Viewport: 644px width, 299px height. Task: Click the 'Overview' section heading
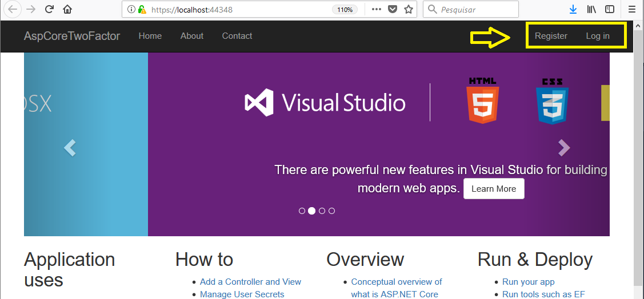(365, 260)
